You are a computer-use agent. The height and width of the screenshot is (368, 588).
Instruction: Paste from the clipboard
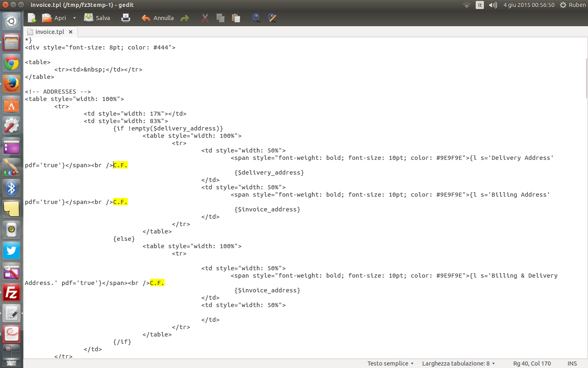[236, 18]
